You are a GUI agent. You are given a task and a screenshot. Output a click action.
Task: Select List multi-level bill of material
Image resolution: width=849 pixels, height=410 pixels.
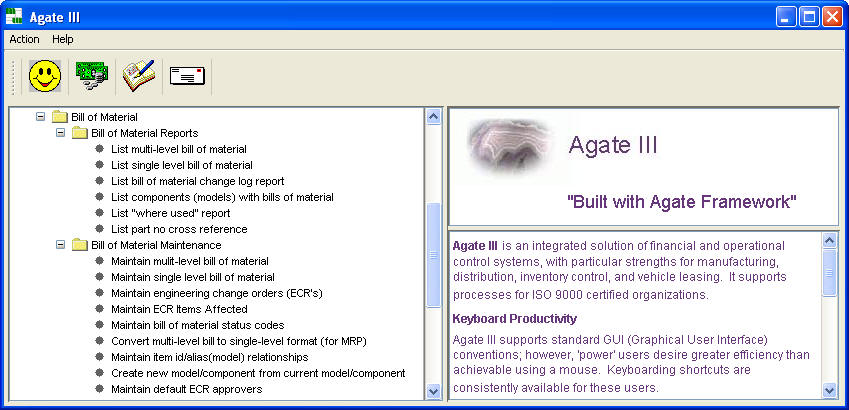tap(179, 149)
